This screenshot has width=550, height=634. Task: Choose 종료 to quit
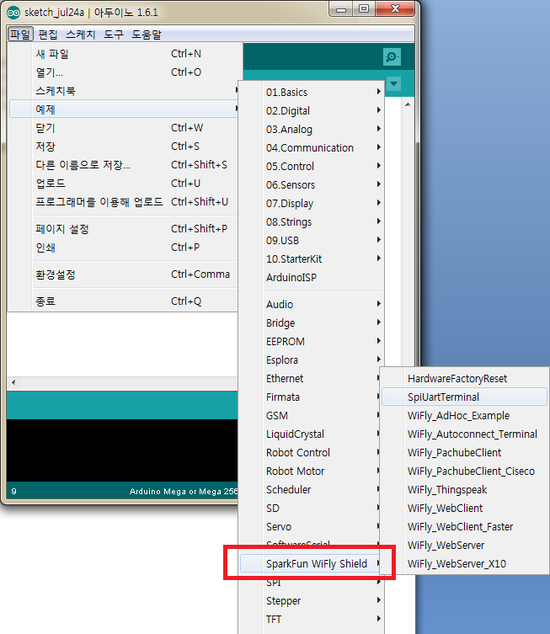[123, 301]
